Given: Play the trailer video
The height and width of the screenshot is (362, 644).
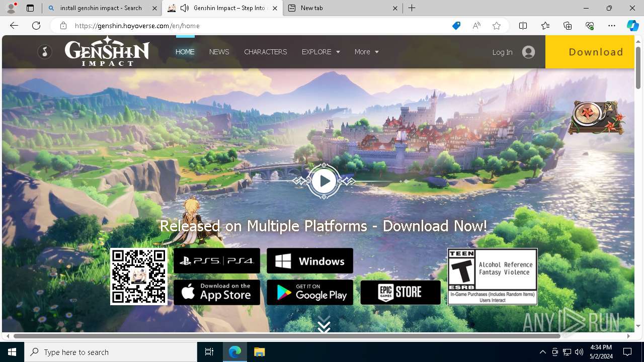Looking at the screenshot, I should pyautogui.click(x=324, y=181).
